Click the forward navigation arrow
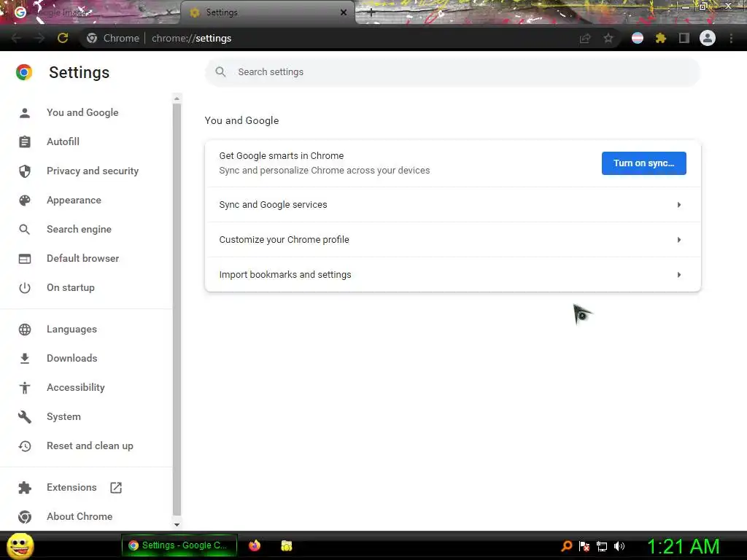This screenshot has width=747, height=560. pyautogui.click(x=39, y=38)
